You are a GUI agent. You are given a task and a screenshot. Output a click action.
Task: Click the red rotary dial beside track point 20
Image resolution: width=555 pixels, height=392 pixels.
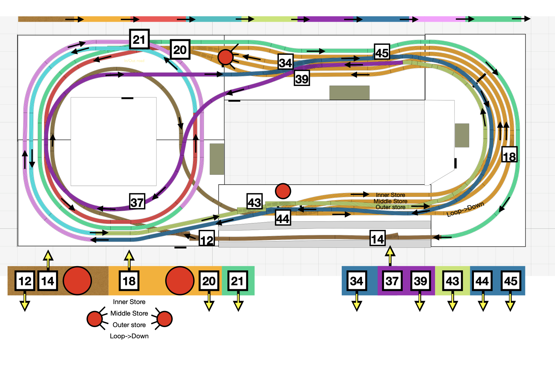[x=225, y=57]
